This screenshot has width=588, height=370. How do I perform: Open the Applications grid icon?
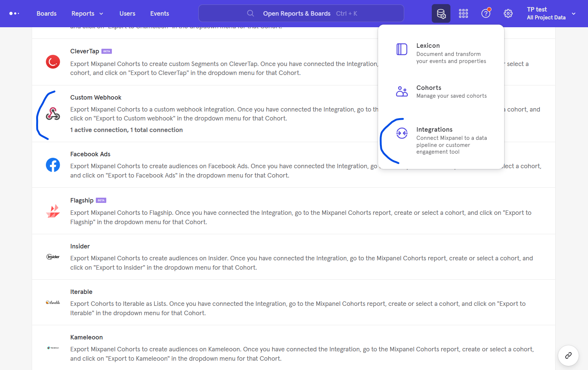463,13
